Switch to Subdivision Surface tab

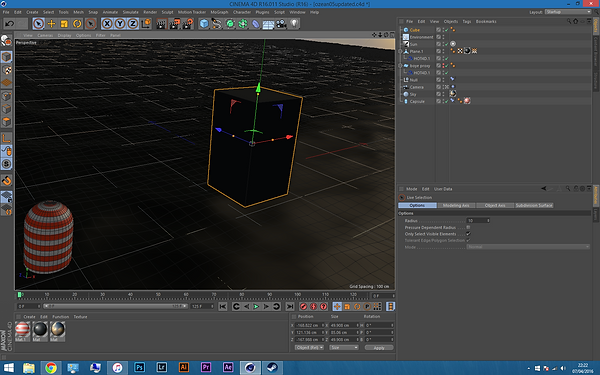click(534, 205)
